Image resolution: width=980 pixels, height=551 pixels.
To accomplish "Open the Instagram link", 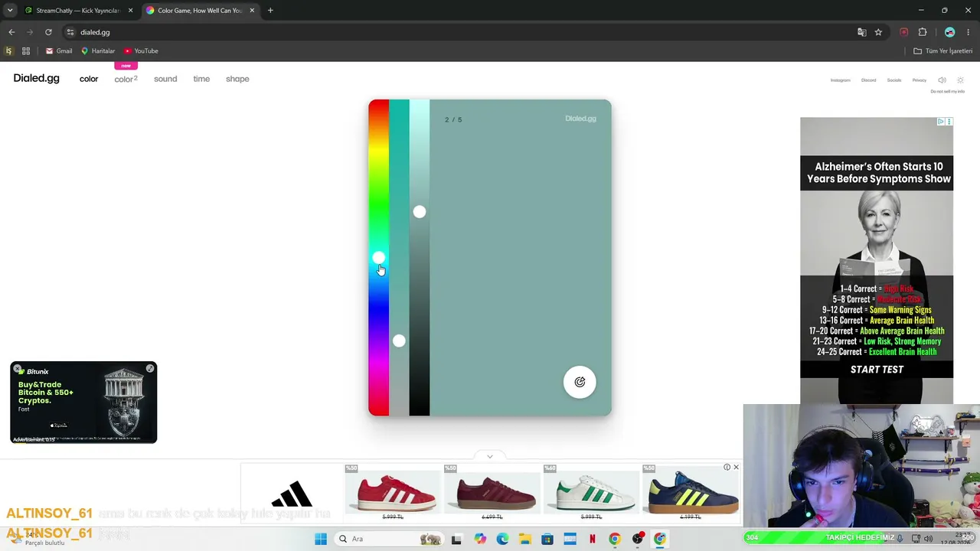I will point(841,80).
